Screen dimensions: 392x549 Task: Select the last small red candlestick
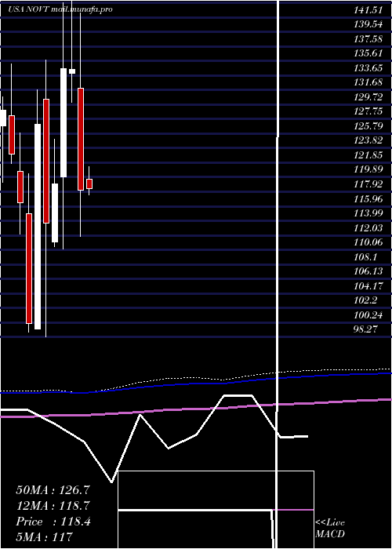point(89,184)
